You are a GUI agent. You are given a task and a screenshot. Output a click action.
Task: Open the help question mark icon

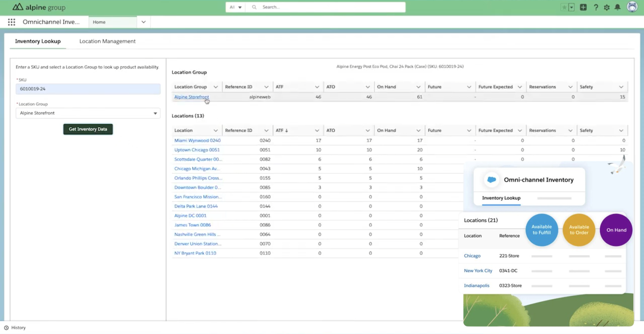tap(596, 7)
